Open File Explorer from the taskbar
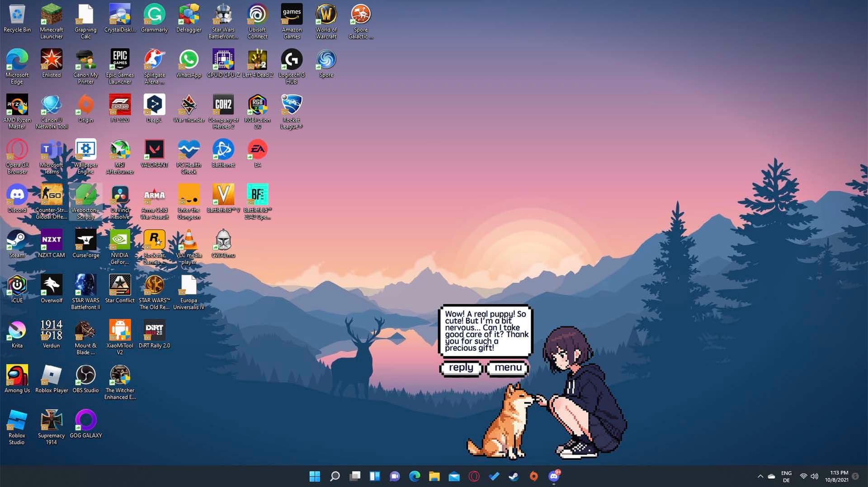 434,476
